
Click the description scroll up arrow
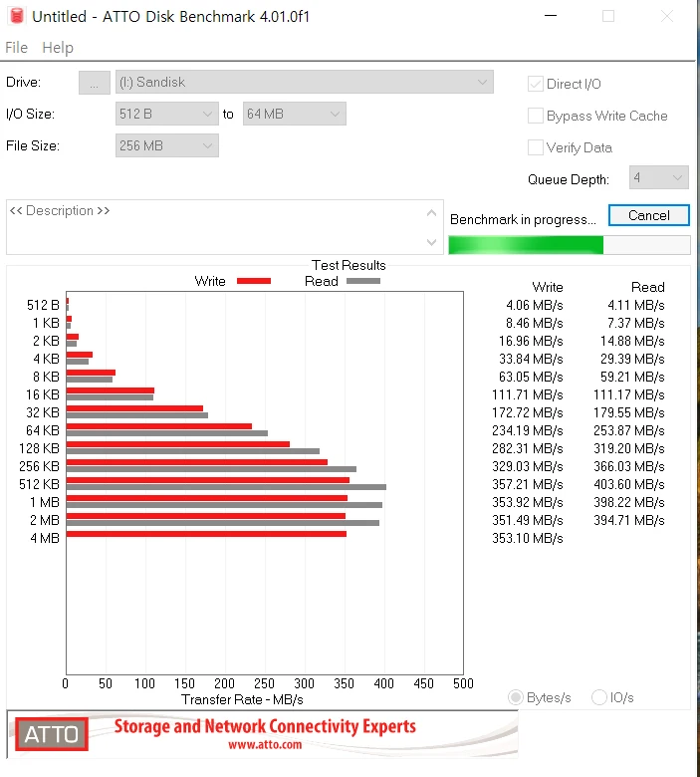(x=431, y=212)
